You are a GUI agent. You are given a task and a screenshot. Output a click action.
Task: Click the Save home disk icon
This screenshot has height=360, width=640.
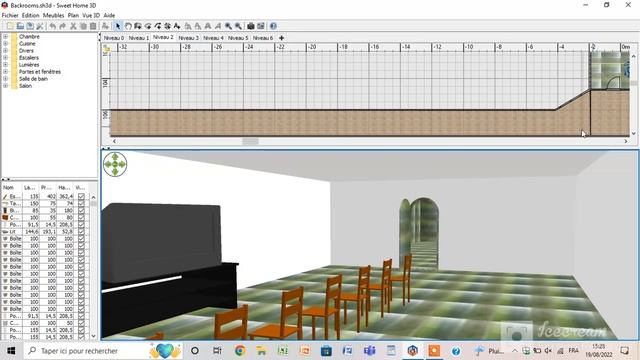click(x=30, y=26)
